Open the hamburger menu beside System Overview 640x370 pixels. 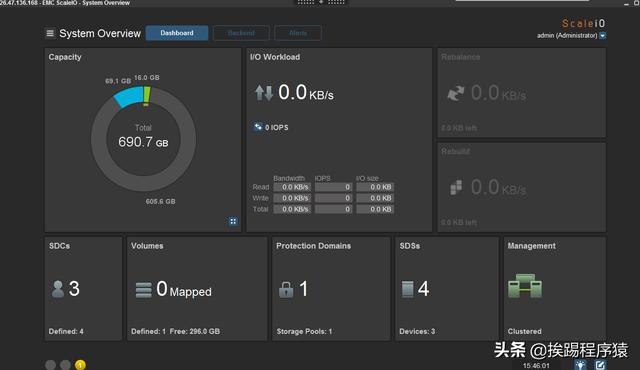click(x=50, y=33)
